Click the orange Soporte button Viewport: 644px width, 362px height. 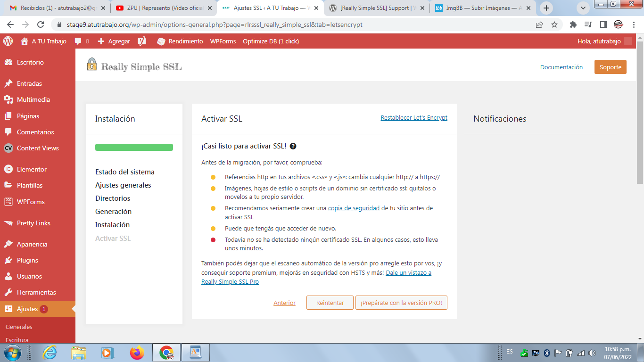click(611, 67)
